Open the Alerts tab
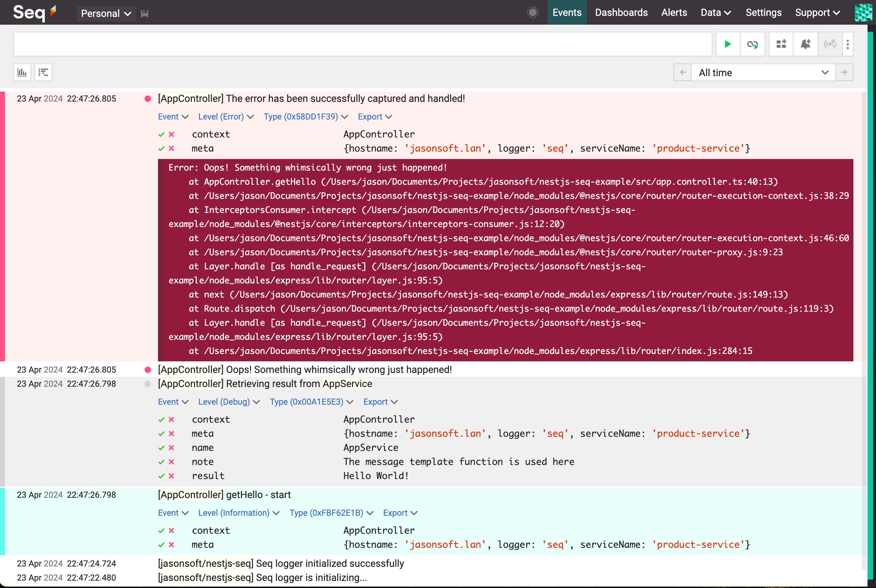The image size is (876, 588). 674,12
